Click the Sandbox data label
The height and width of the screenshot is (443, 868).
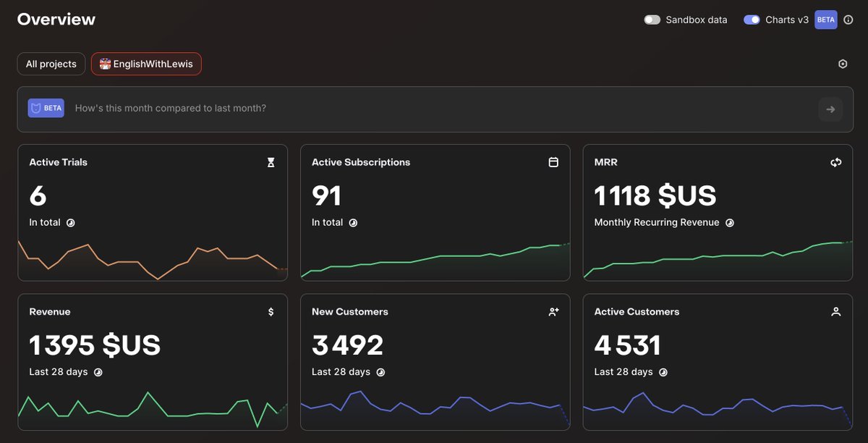click(697, 20)
